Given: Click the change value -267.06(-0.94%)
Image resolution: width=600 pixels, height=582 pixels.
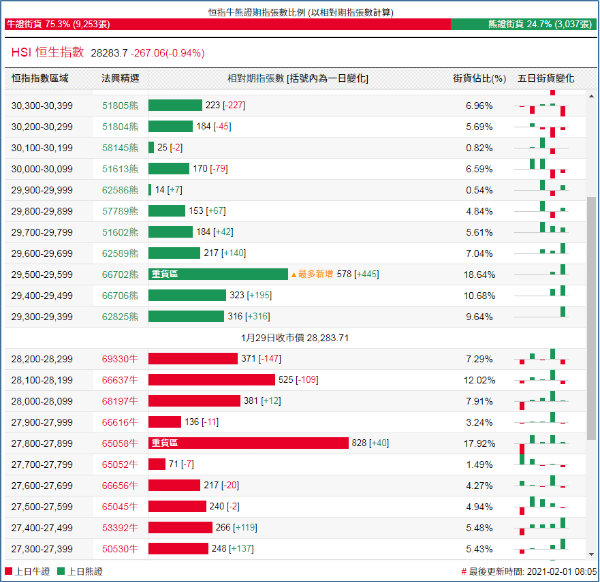Looking at the screenshot, I should click(168, 53).
